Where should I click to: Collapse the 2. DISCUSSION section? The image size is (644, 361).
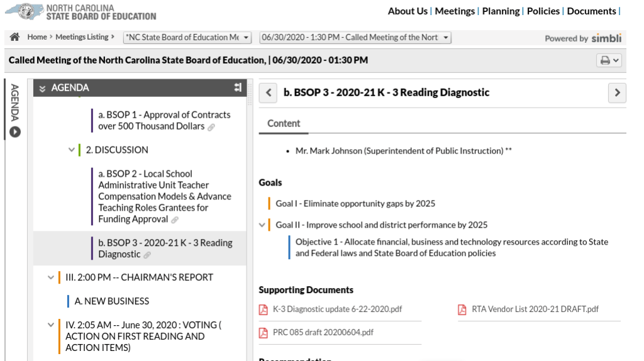click(72, 150)
